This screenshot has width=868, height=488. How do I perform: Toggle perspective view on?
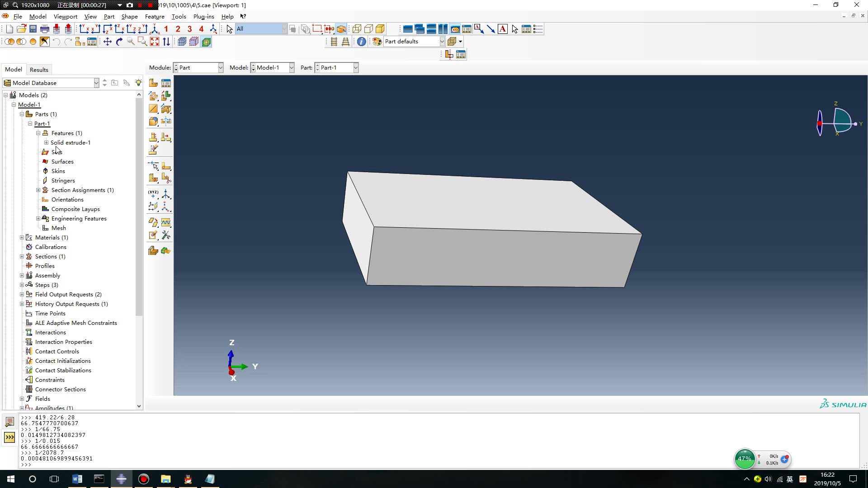(345, 42)
